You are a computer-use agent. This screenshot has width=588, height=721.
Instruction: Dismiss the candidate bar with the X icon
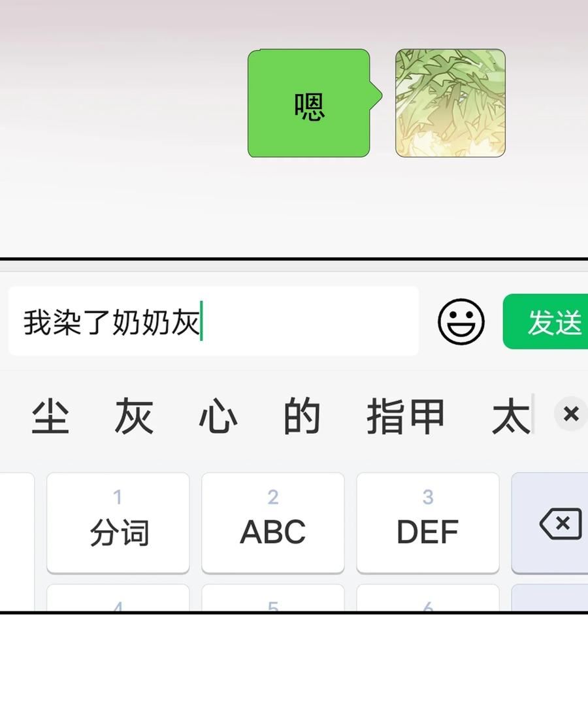click(x=571, y=414)
